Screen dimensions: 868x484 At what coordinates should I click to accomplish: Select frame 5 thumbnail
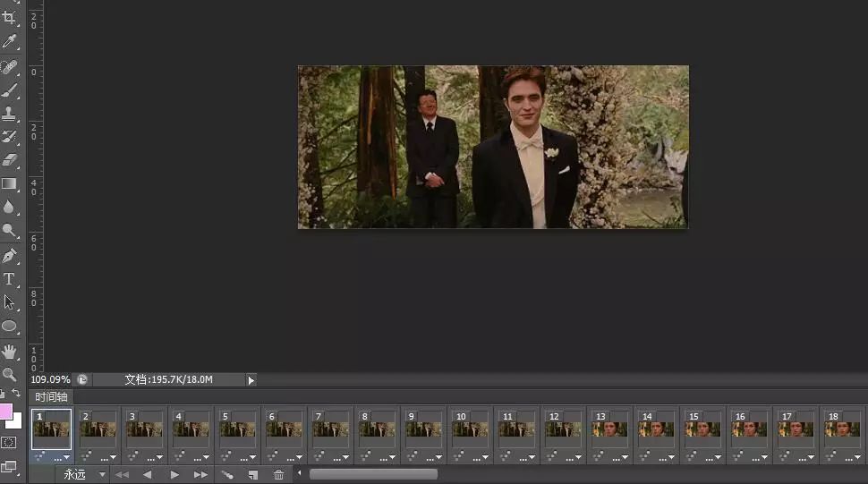237,429
